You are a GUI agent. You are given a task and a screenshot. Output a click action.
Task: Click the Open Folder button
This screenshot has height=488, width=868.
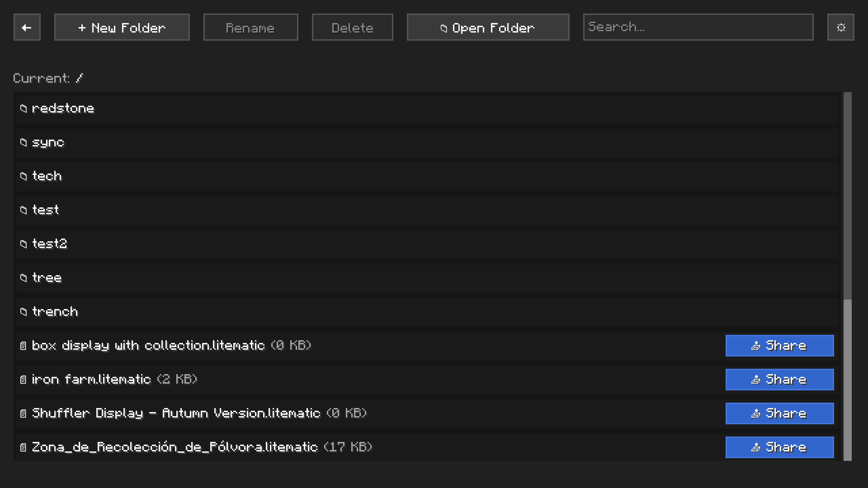tap(488, 27)
